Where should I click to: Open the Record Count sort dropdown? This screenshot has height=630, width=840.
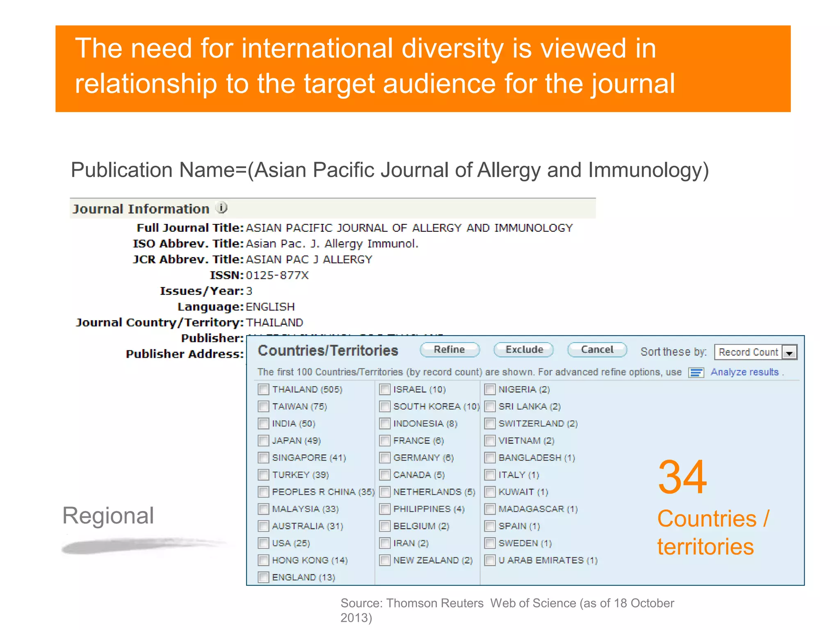756,352
